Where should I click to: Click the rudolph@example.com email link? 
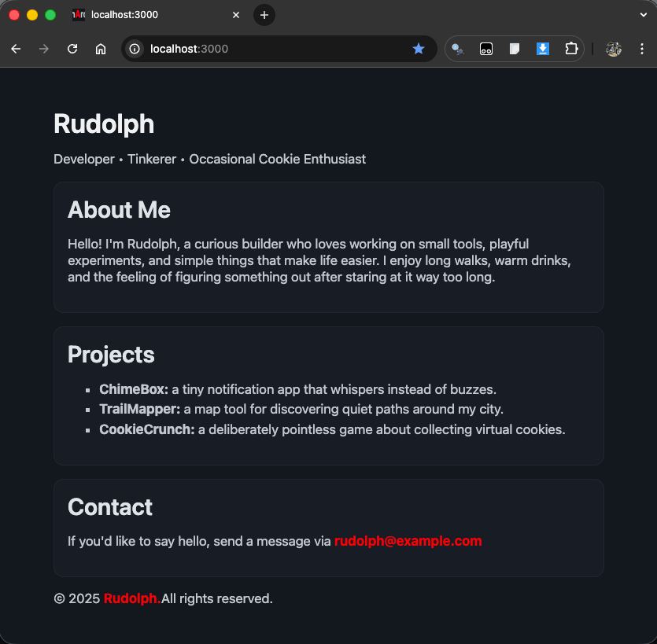coord(408,541)
